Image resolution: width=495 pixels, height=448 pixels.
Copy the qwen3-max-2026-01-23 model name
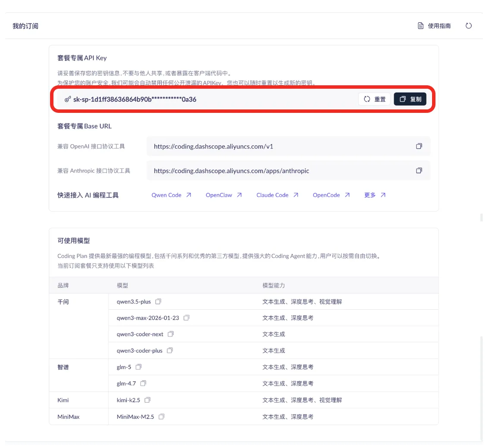(186, 318)
